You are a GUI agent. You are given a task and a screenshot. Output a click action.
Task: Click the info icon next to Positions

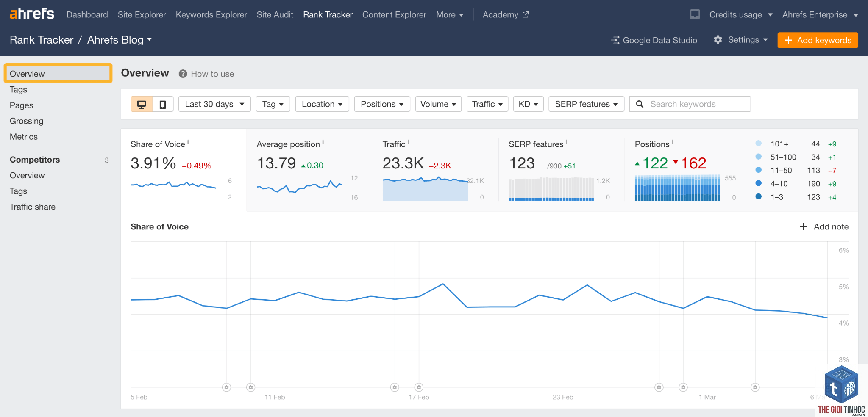(673, 143)
